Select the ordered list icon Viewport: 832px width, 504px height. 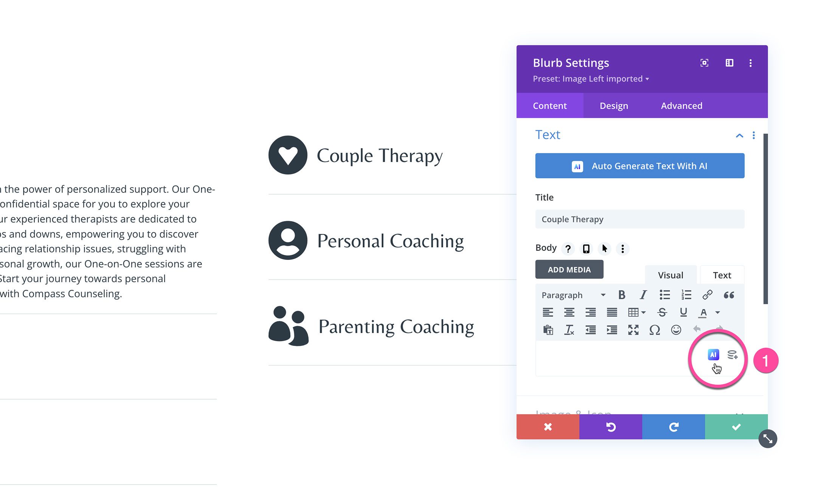coord(686,294)
